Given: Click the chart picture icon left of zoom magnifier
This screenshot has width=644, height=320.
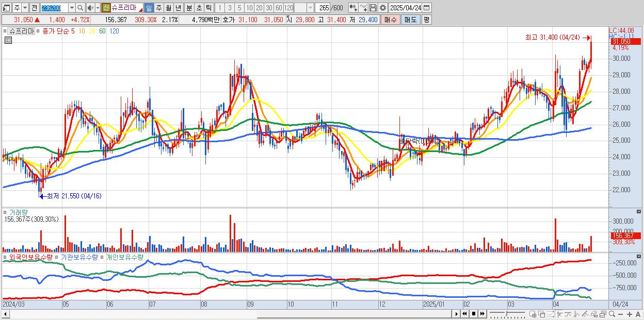Looking at the screenshot, I should [x=603, y=313].
